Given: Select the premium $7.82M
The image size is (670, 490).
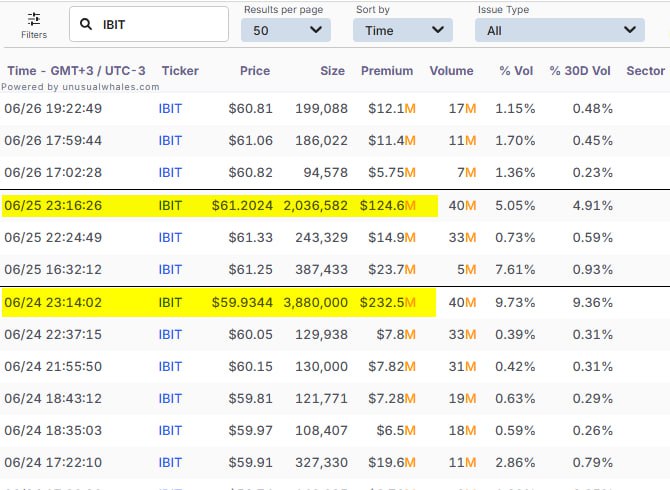Looking at the screenshot, I should click(x=392, y=367).
